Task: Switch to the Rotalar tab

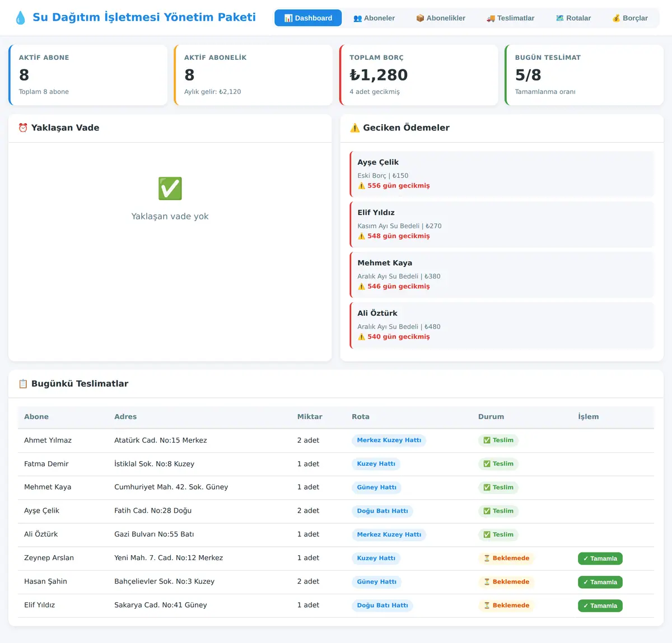Action: (573, 18)
